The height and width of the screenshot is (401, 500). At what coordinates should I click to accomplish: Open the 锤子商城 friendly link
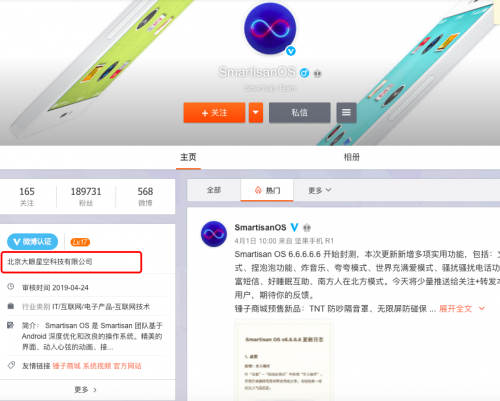[66, 366]
